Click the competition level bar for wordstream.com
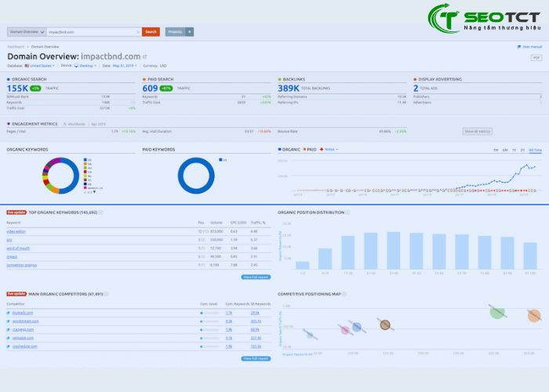The image size is (549, 392). 209,321
